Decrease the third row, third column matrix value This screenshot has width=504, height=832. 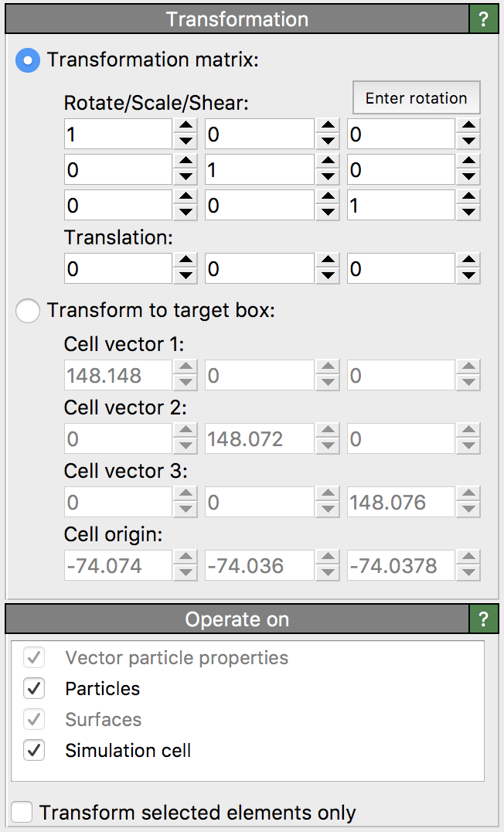point(468,212)
